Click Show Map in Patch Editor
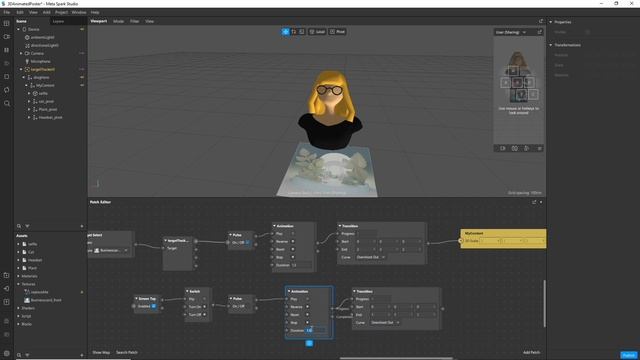 point(101,352)
